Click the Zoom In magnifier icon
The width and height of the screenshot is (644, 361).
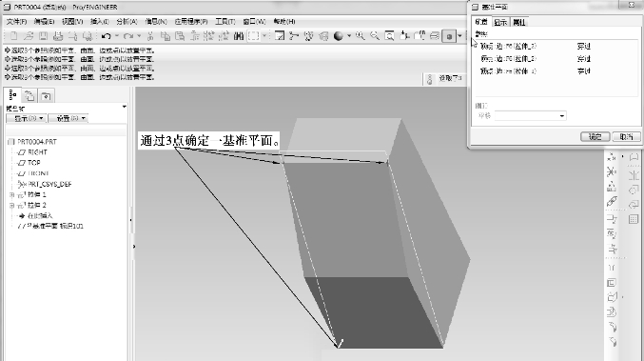(x=361, y=36)
